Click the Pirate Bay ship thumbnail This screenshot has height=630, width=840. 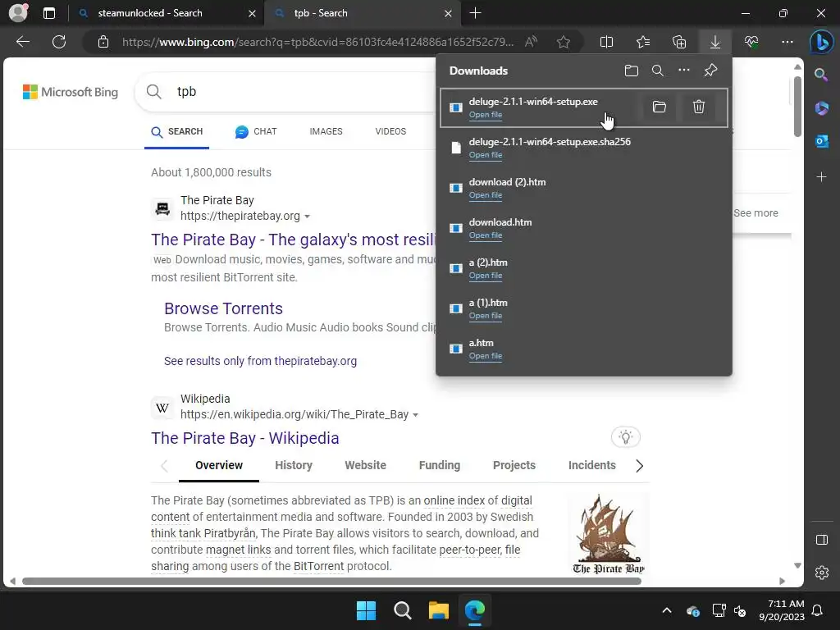point(608,534)
